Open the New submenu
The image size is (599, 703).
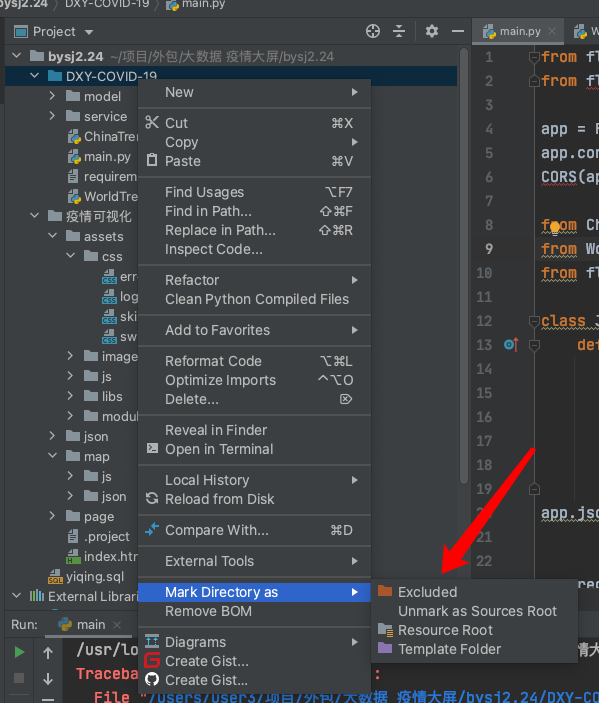254,92
